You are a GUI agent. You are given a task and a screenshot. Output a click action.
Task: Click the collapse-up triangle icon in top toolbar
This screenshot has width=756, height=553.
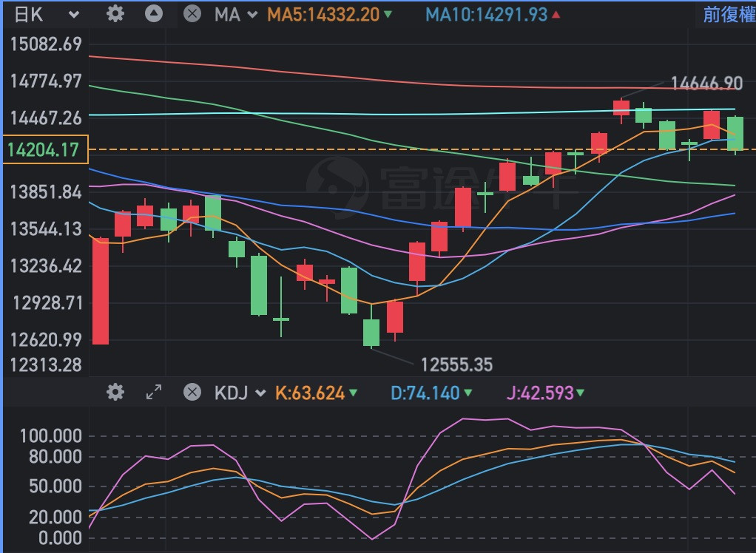pos(153,14)
